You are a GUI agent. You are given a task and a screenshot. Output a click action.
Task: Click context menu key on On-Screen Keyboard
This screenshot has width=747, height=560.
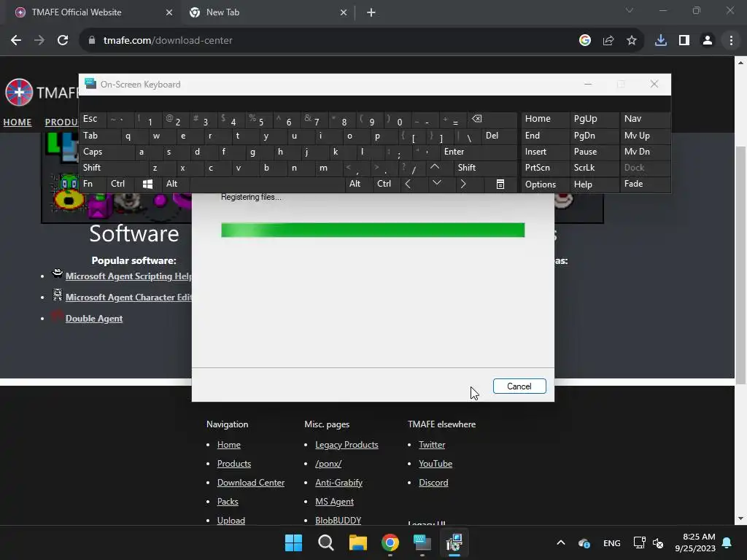(500, 184)
